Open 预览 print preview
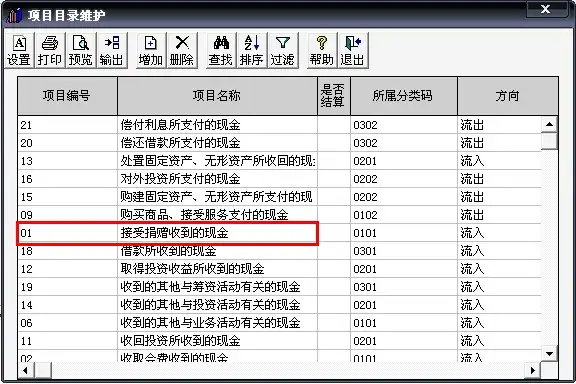The width and height of the screenshot is (576, 384). pyautogui.click(x=81, y=50)
